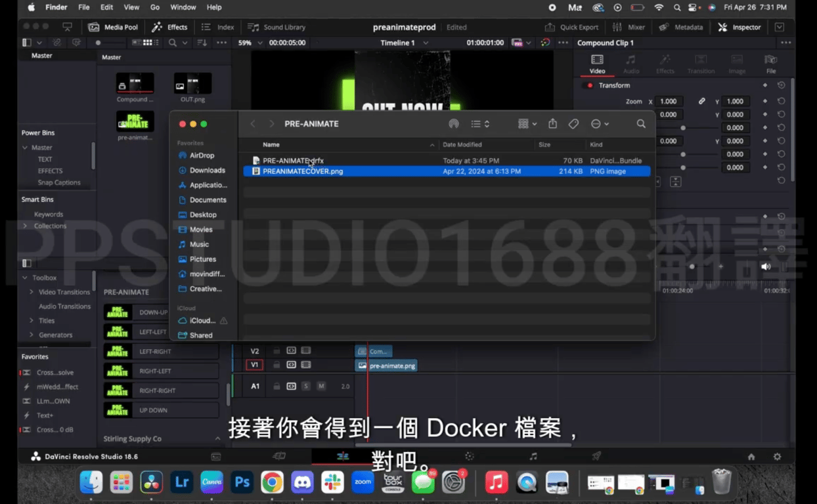817x504 pixels.
Task: Click the Share icon in Finder toolbar
Action: click(552, 123)
